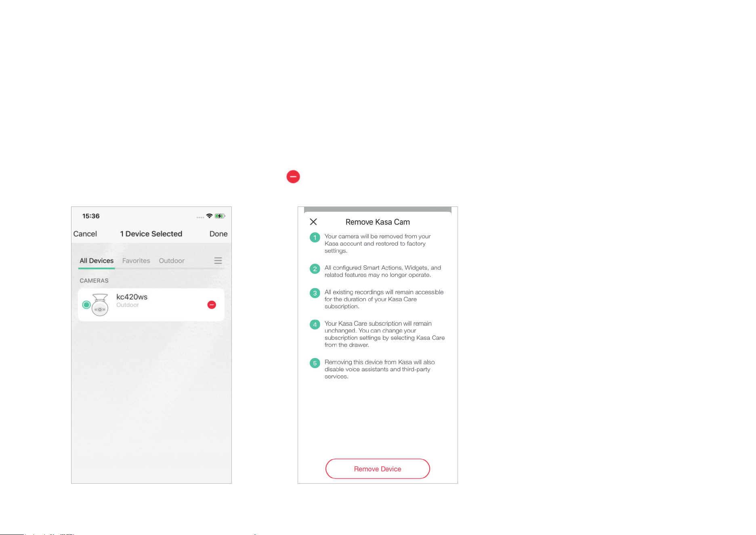This screenshot has height=535, width=756.
Task: Tap the Remove Kasa Cam title
Action: tap(378, 222)
